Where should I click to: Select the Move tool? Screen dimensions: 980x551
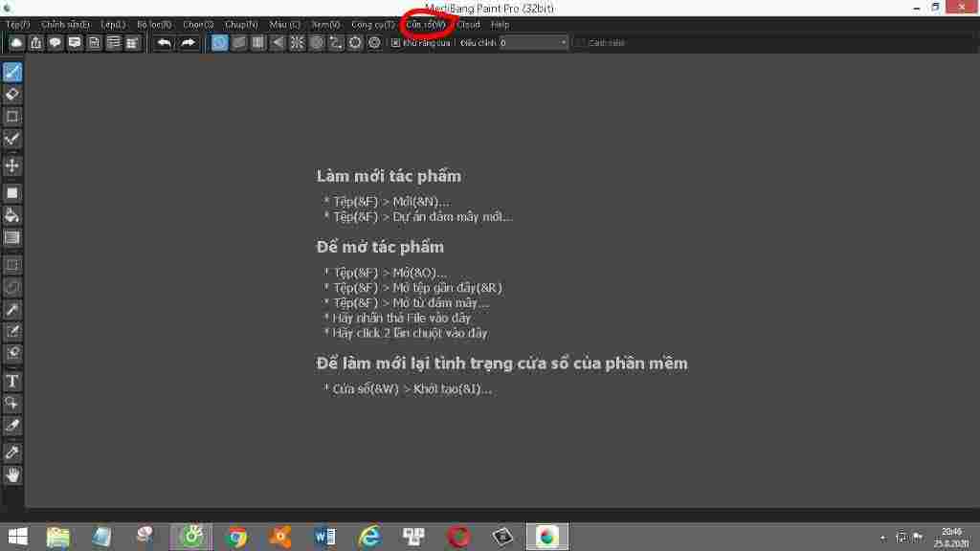(12, 164)
